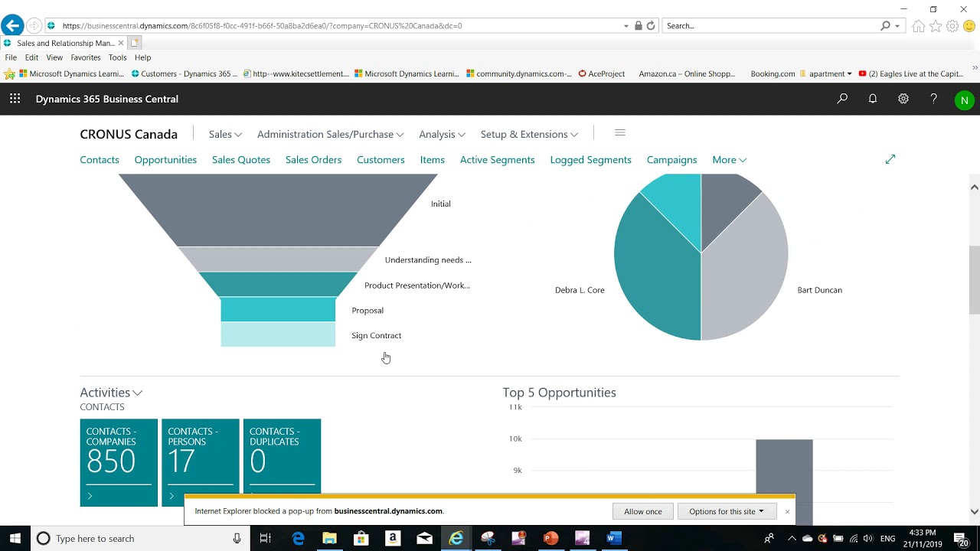Show Business Central notifications bell
This screenshot has width=980, height=551.
(873, 99)
